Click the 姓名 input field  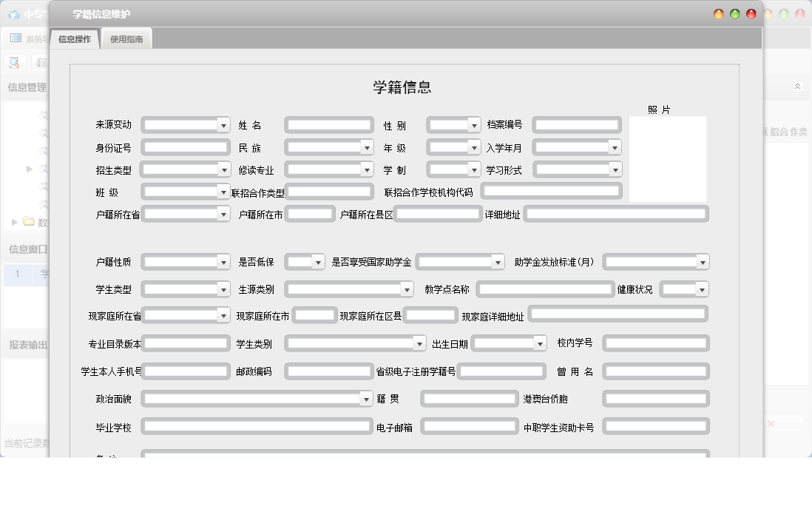328,124
